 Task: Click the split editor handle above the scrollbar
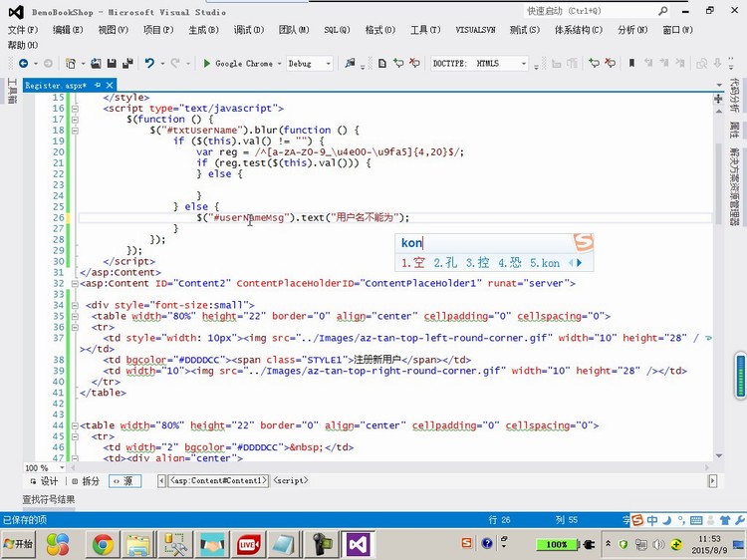(x=718, y=99)
